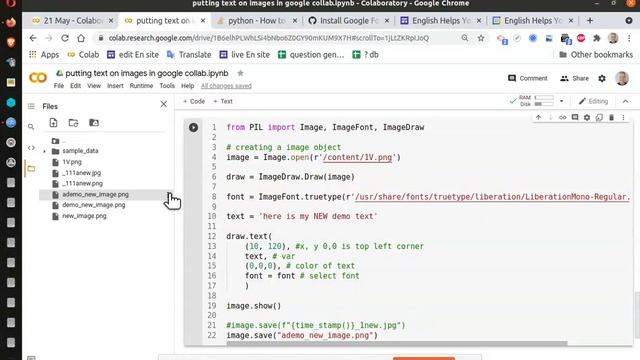Image resolution: width=640 pixels, height=360 pixels.
Task: Select _111anew.jpg file
Action: coord(82,173)
